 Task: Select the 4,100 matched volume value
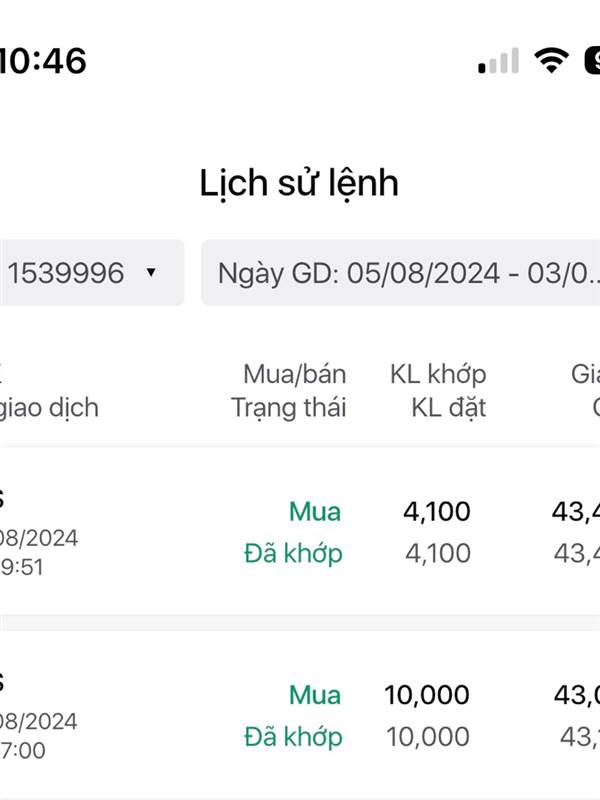437,511
